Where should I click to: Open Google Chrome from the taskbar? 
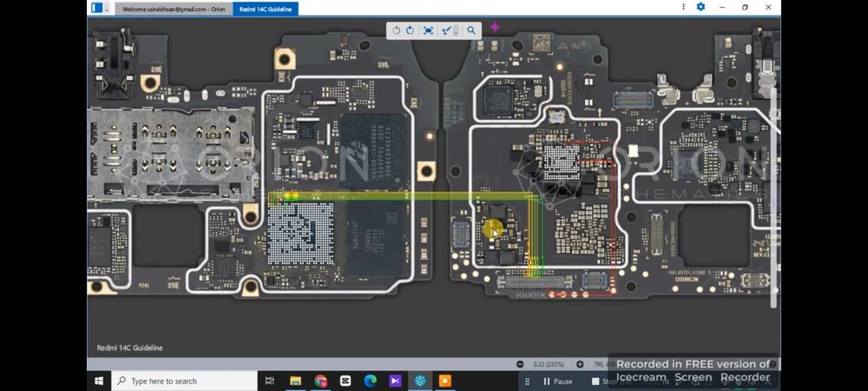click(x=320, y=381)
